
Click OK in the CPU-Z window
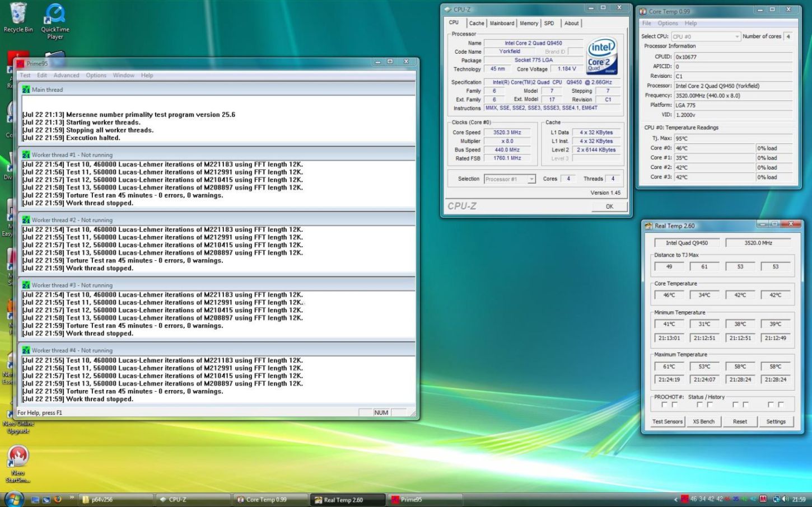[609, 206]
